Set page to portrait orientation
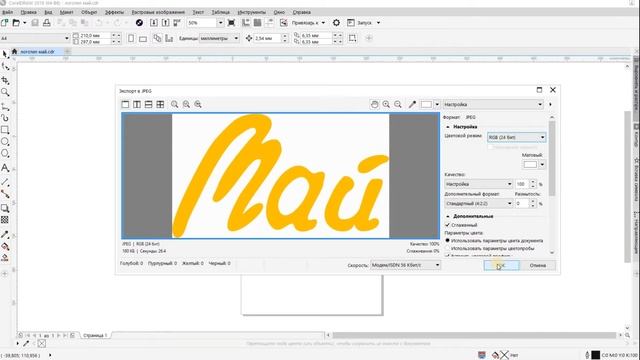 131,38
